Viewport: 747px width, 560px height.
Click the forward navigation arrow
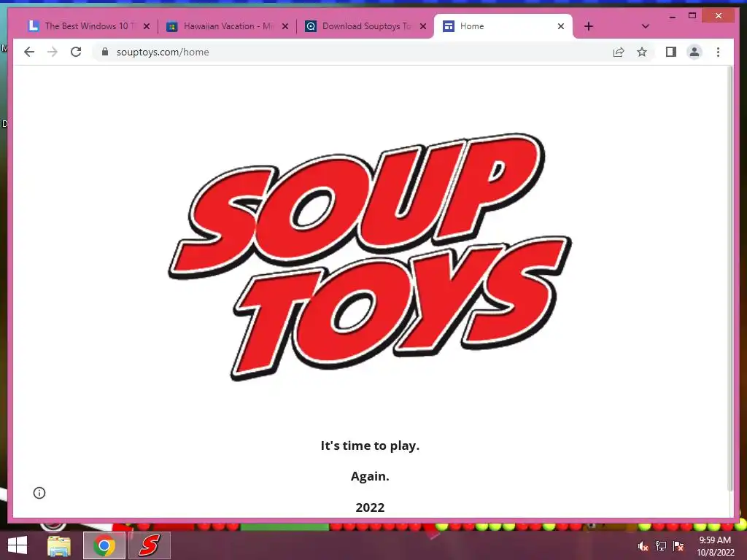coord(53,52)
